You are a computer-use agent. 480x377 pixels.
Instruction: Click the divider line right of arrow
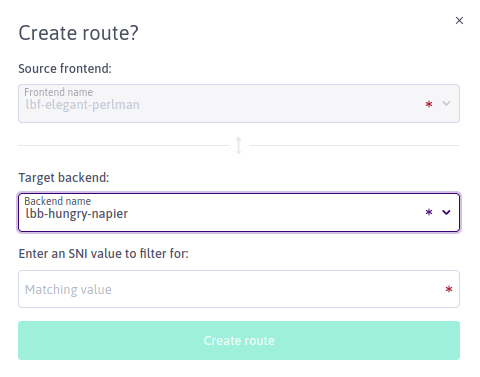point(354,145)
